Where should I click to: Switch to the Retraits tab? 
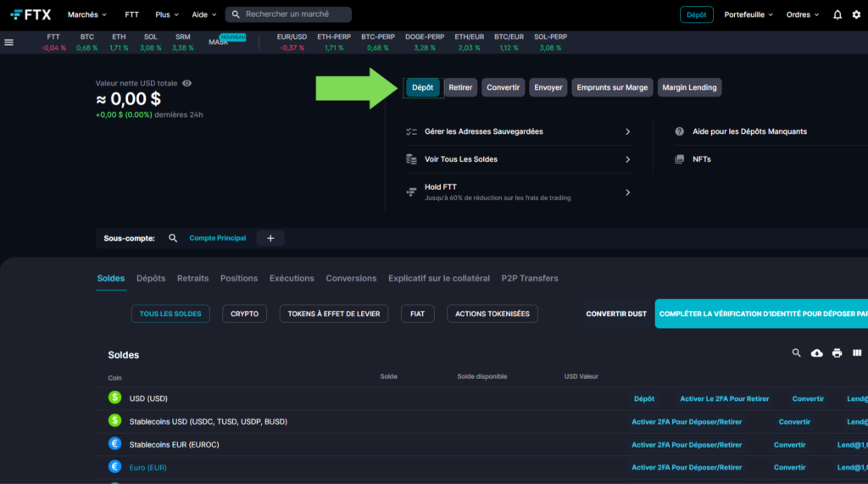coord(192,278)
